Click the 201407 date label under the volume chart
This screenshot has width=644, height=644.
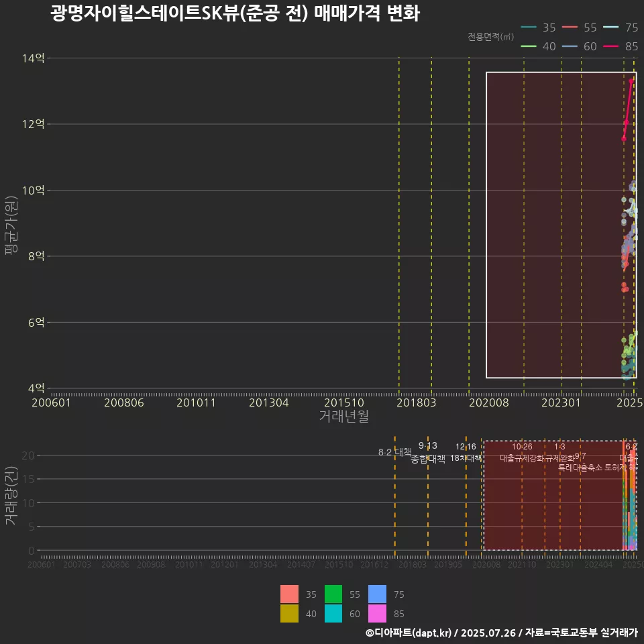pyautogui.click(x=301, y=565)
